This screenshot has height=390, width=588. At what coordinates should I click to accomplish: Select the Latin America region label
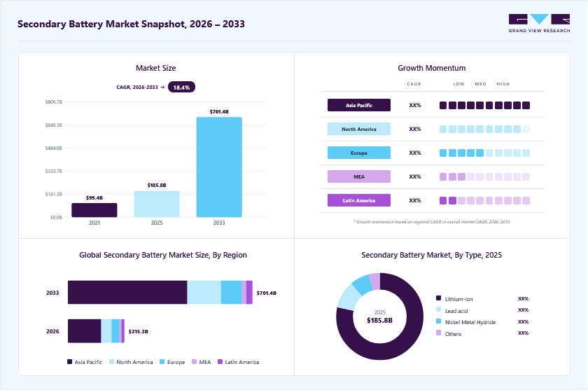coord(359,201)
